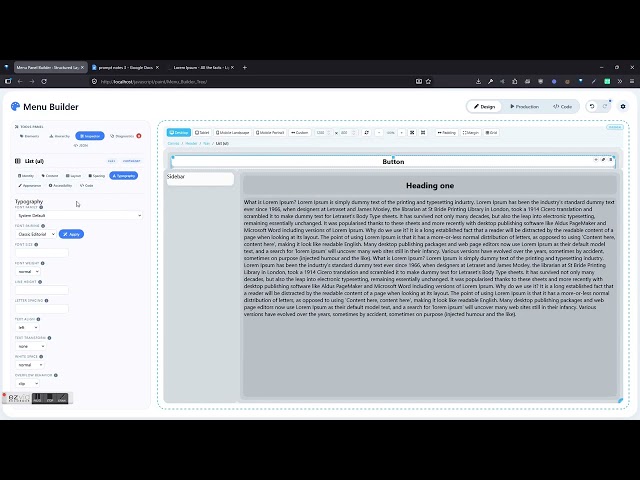Screen dimensions: 640x480
Task: Click inside Line Height input field
Action: (x=42, y=290)
